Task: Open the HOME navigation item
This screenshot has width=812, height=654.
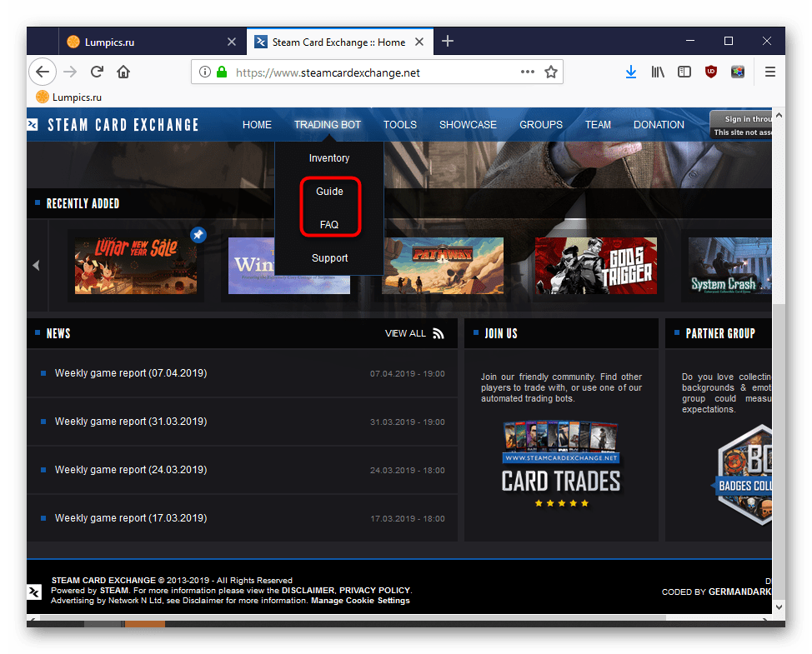Action: pyautogui.click(x=257, y=125)
